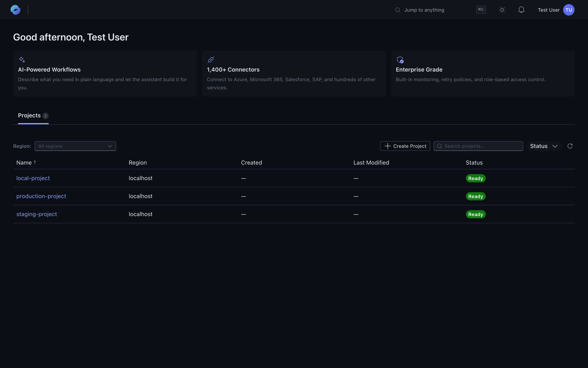This screenshot has width=588, height=368.
Task: Click localhost region in production-project row
Action: pos(141,196)
